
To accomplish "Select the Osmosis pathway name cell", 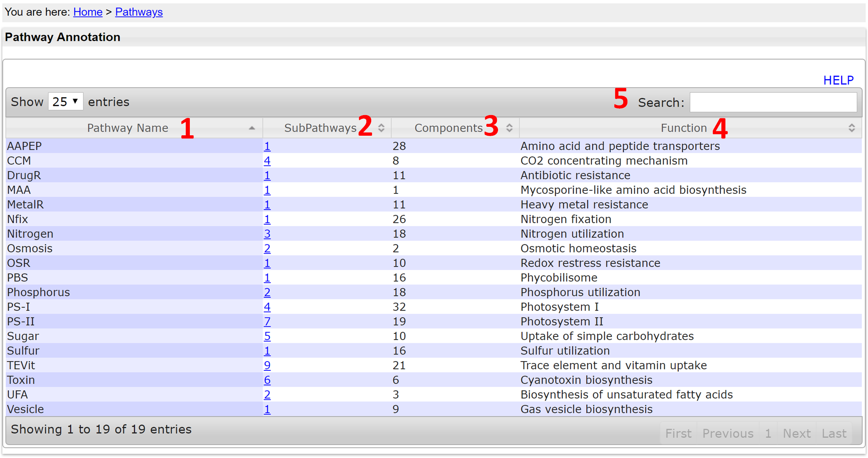I will (134, 248).
